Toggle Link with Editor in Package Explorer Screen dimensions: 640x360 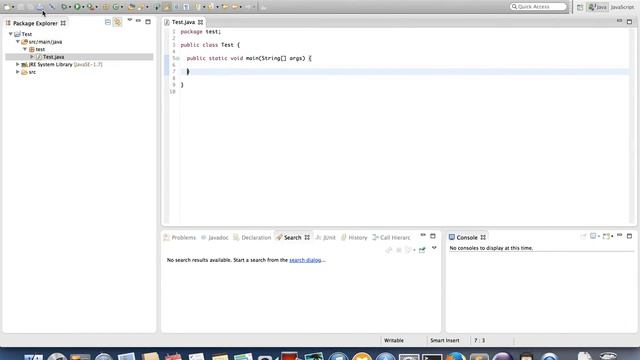pos(118,22)
